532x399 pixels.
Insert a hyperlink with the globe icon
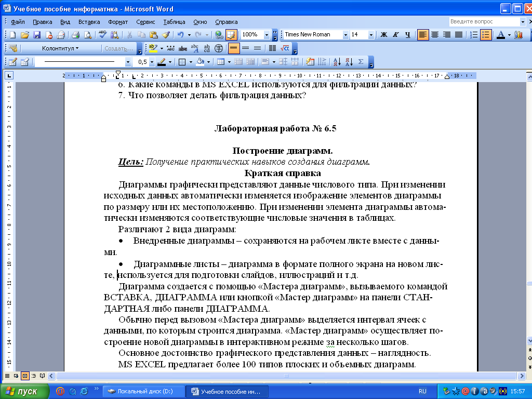click(219, 35)
